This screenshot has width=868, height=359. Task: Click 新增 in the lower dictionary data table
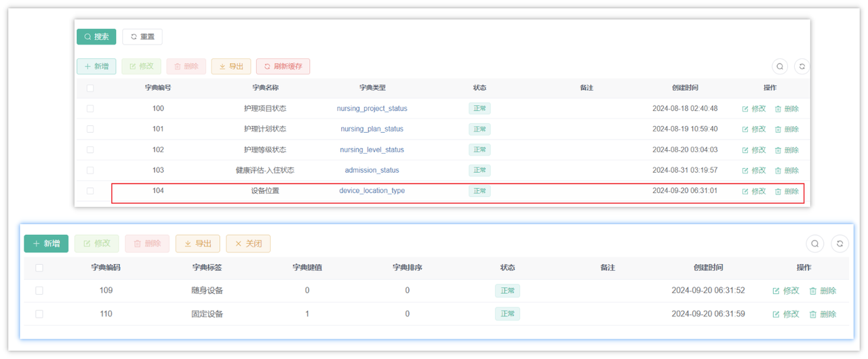(x=46, y=243)
